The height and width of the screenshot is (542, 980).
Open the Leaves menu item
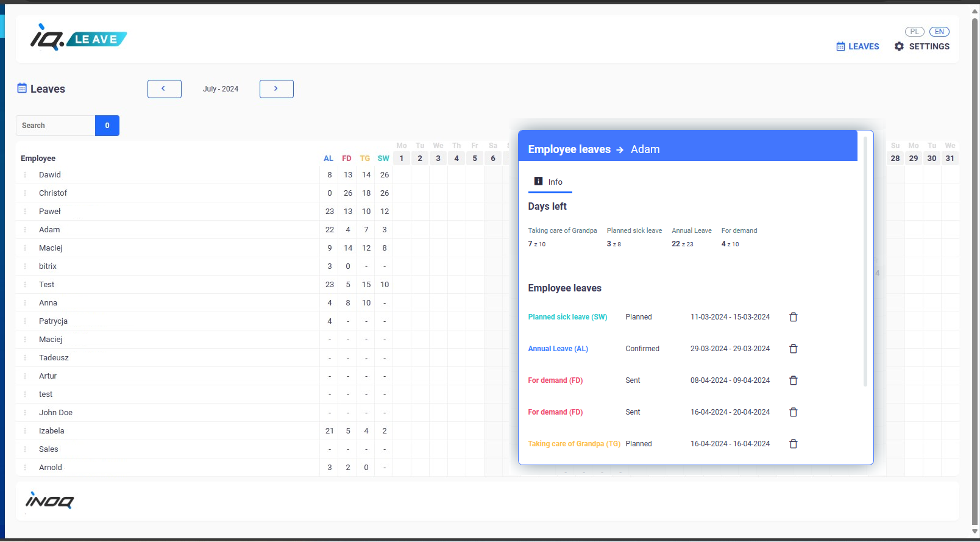click(x=857, y=46)
